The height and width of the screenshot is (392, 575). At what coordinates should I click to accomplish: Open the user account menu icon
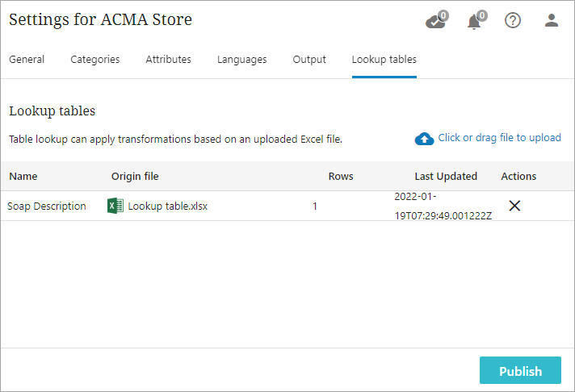[x=552, y=21]
